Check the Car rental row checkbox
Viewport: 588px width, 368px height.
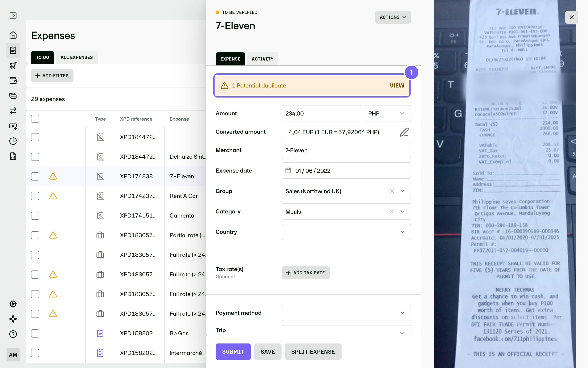point(35,216)
